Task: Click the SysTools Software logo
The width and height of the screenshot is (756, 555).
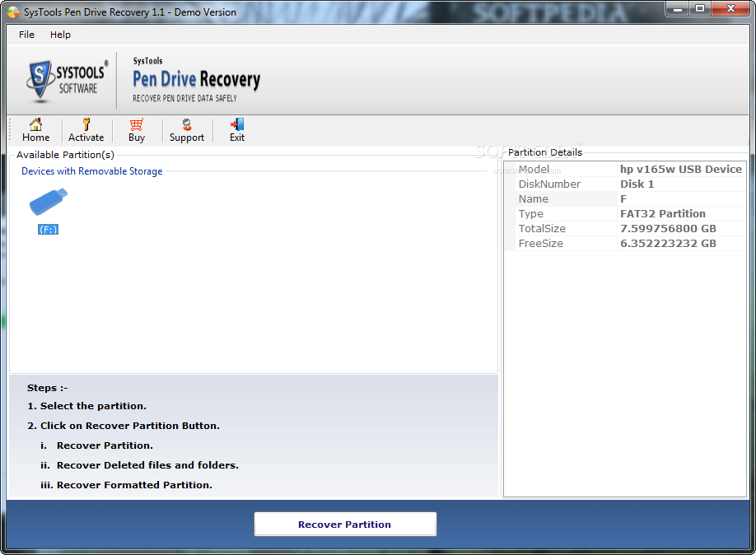Action: point(68,80)
